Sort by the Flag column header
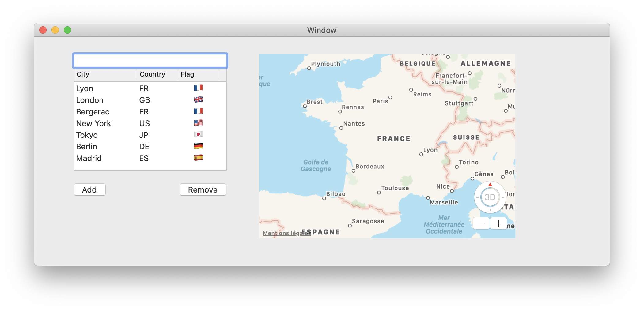644x311 pixels. (x=199, y=74)
